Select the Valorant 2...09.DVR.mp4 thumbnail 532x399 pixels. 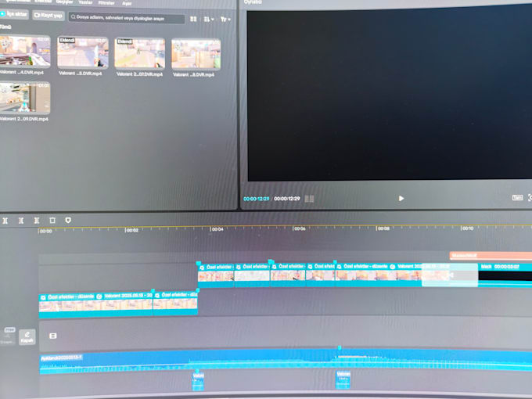point(25,97)
